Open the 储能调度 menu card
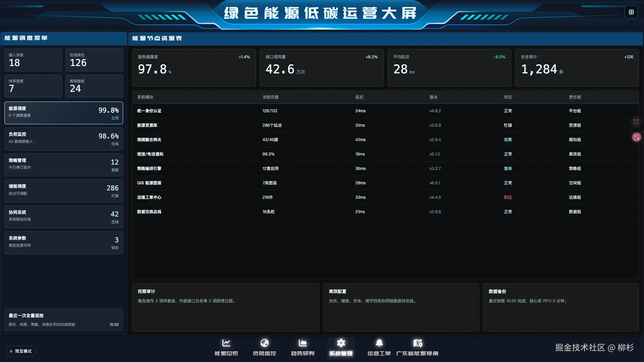Screen dimensions: 644x362 pos(64,191)
